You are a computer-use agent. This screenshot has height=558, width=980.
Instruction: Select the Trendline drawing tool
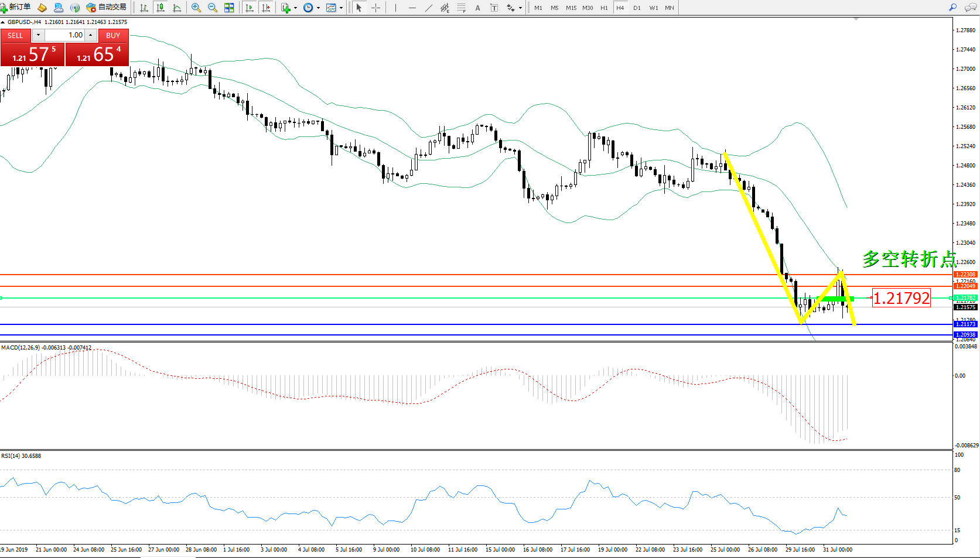pos(429,8)
